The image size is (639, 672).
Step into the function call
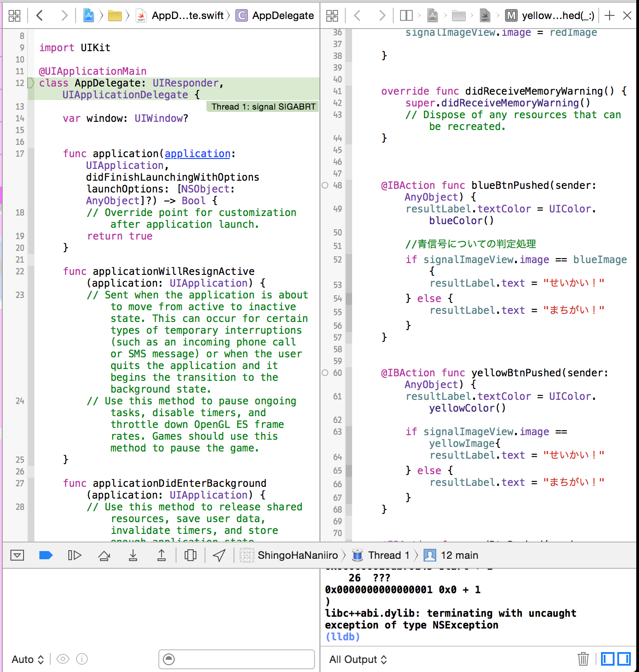coord(133,555)
